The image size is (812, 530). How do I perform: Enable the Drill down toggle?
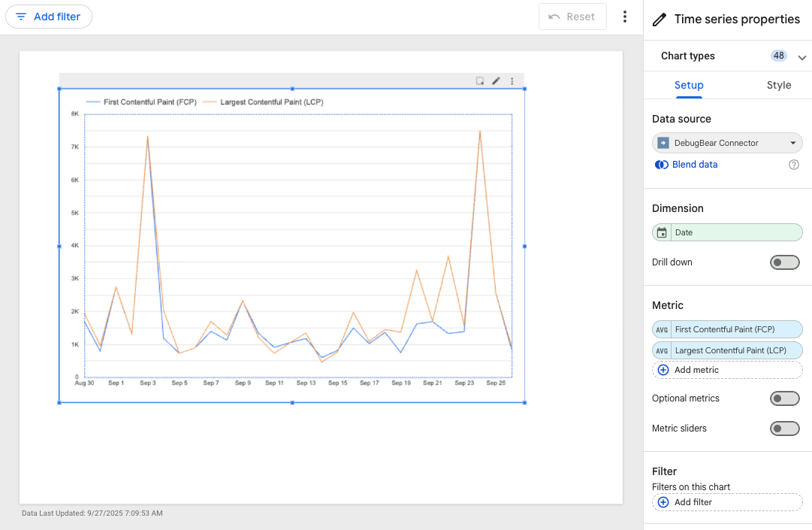[784, 262]
